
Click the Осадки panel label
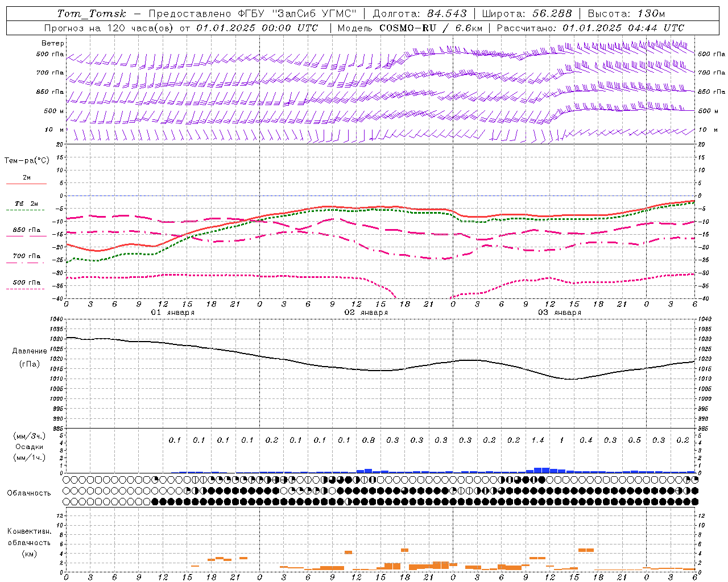pos(29,447)
